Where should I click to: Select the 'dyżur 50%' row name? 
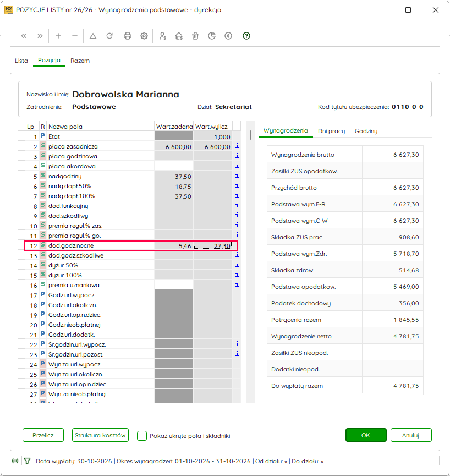pyautogui.click(x=63, y=265)
